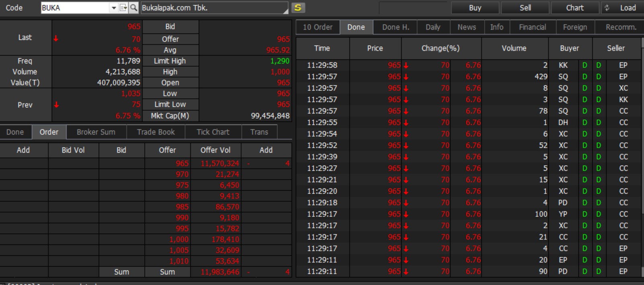Viewport: 644px width, 285px height.
Task: Open the Broker Sum tab
Action: (x=96, y=132)
